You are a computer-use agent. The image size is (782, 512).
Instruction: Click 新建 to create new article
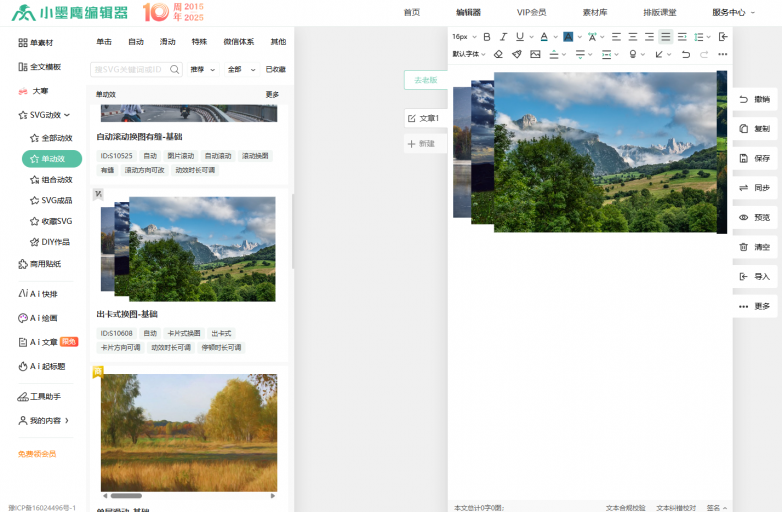pos(421,144)
